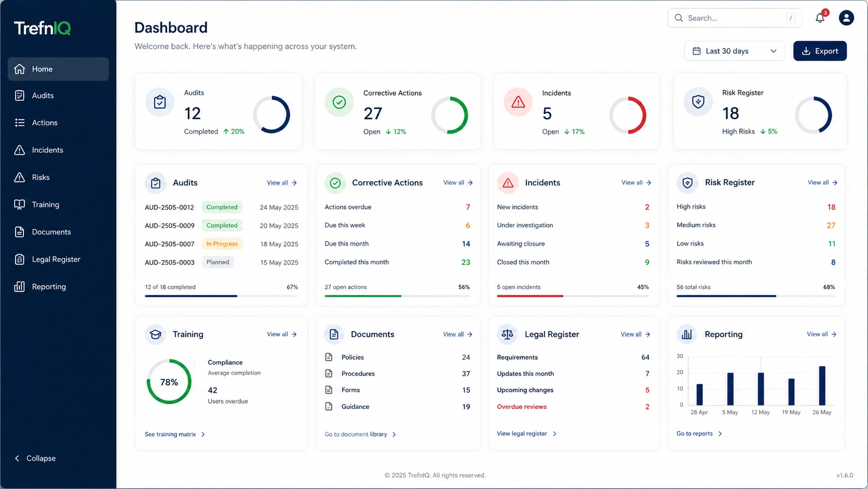Click the 78% compliance ring chart
Viewport: 868px width, 489px height.
click(x=169, y=382)
